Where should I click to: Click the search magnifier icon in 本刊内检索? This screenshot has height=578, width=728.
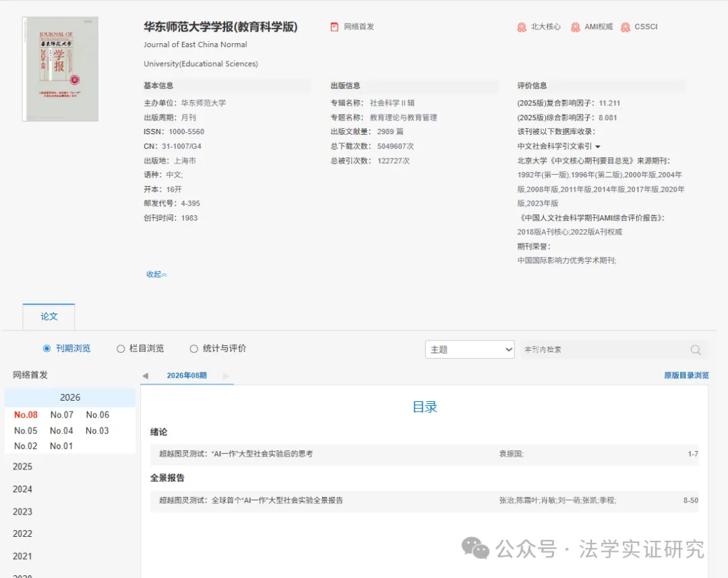(696, 350)
